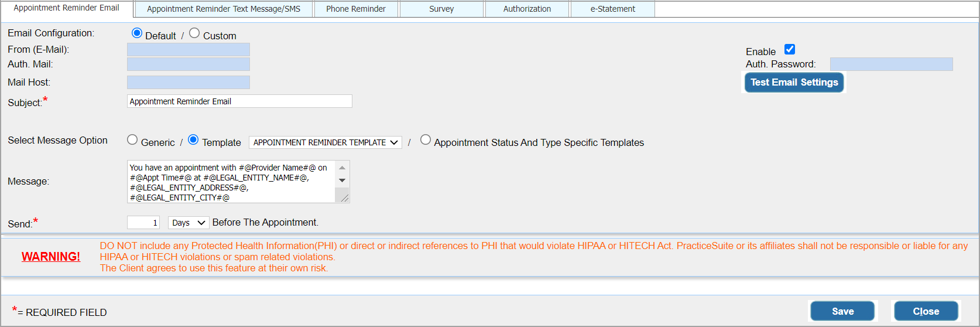Click the Close button
This screenshot has width=980, height=327.
click(x=926, y=311)
